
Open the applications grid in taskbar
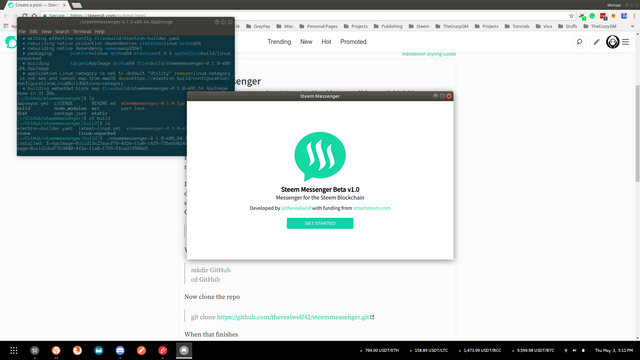(x=13, y=350)
